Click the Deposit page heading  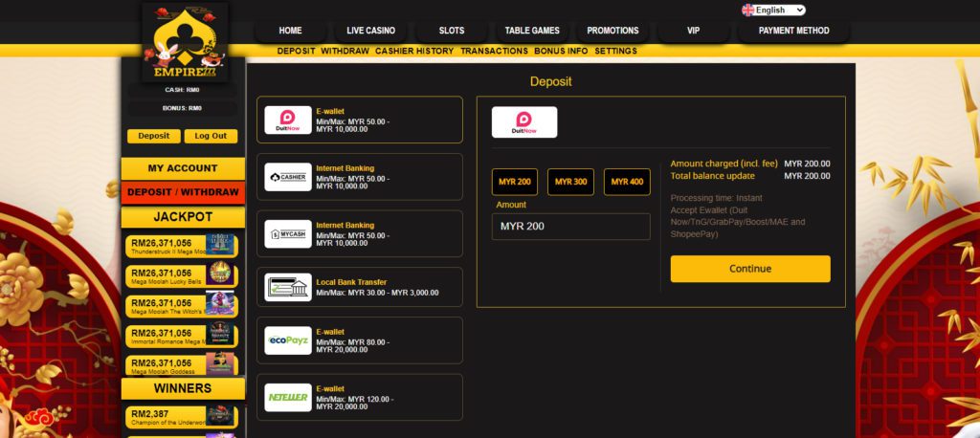click(550, 82)
